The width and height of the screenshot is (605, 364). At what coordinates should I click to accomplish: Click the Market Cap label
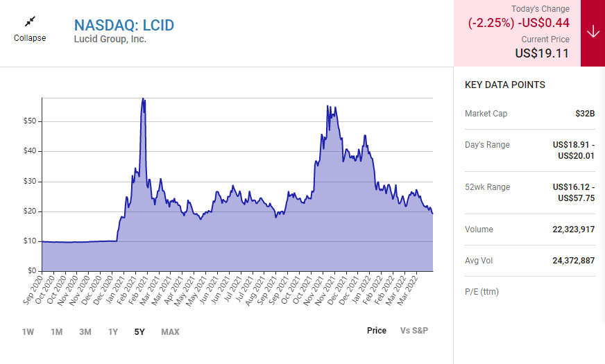(x=486, y=114)
